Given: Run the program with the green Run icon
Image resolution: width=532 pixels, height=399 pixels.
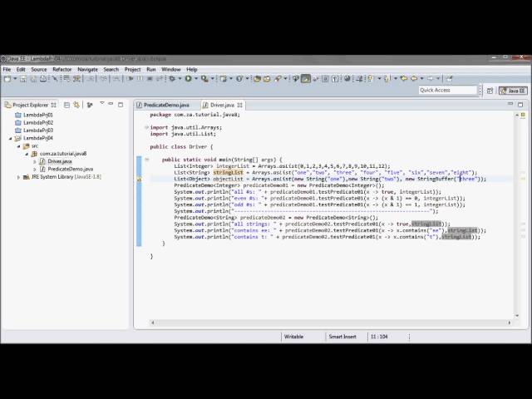Looking at the screenshot, I should [189, 79].
